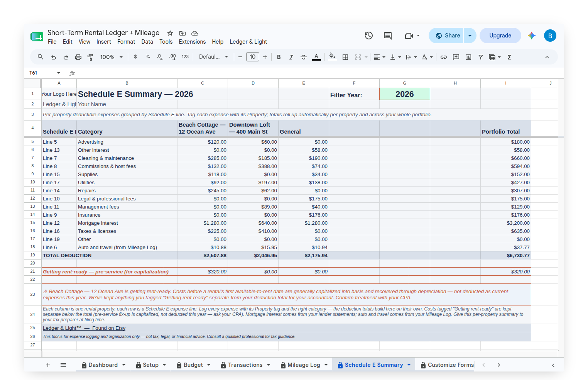Decrease decimal places

(160, 57)
